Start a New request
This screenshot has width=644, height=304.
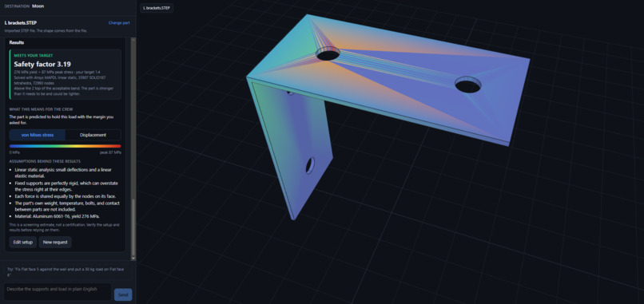pyautogui.click(x=55, y=242)
